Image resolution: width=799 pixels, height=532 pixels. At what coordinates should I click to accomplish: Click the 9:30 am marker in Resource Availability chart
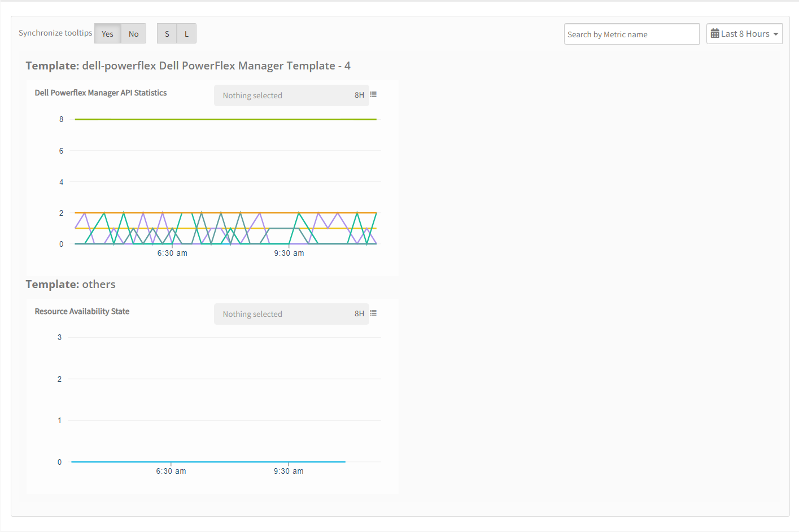pos(289,471)
